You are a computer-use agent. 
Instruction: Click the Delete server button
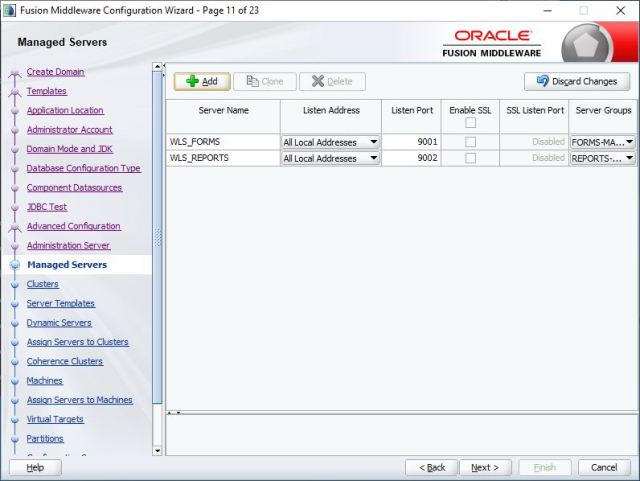coord(332,81)
